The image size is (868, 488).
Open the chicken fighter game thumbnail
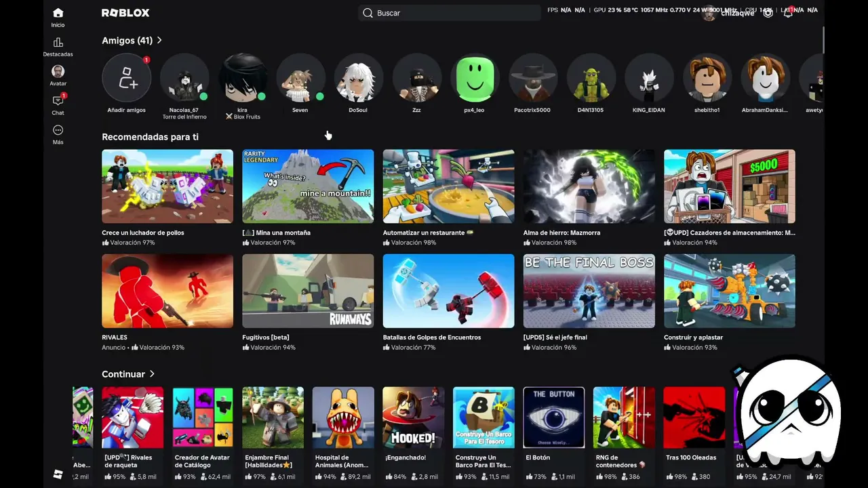click(167, 186)
